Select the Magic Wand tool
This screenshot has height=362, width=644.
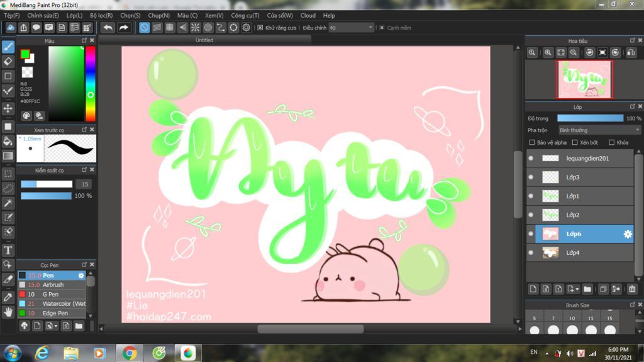coord(8,203)
